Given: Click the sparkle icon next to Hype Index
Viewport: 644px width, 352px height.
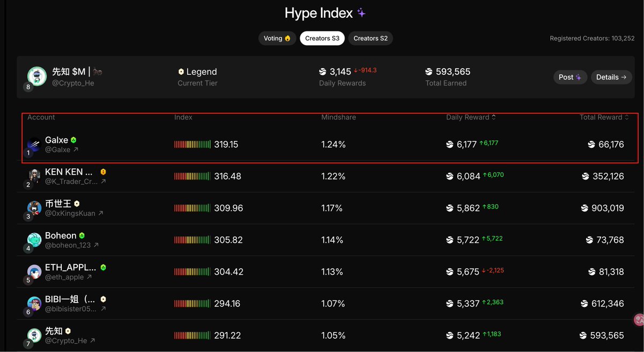Looking at the screenshot, I should [x=362, y=12].
